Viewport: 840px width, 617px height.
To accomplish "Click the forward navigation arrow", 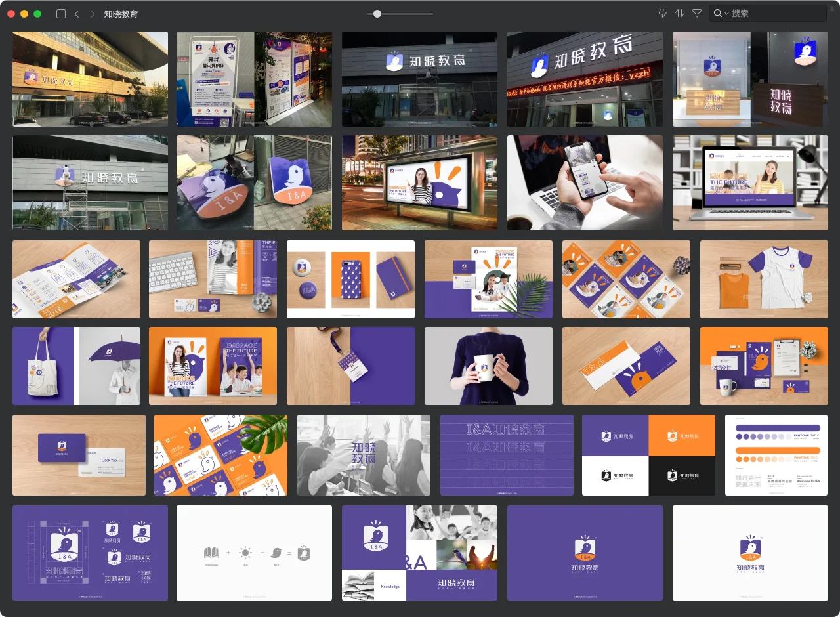I will pyautogui.click(x=92, y=14).
